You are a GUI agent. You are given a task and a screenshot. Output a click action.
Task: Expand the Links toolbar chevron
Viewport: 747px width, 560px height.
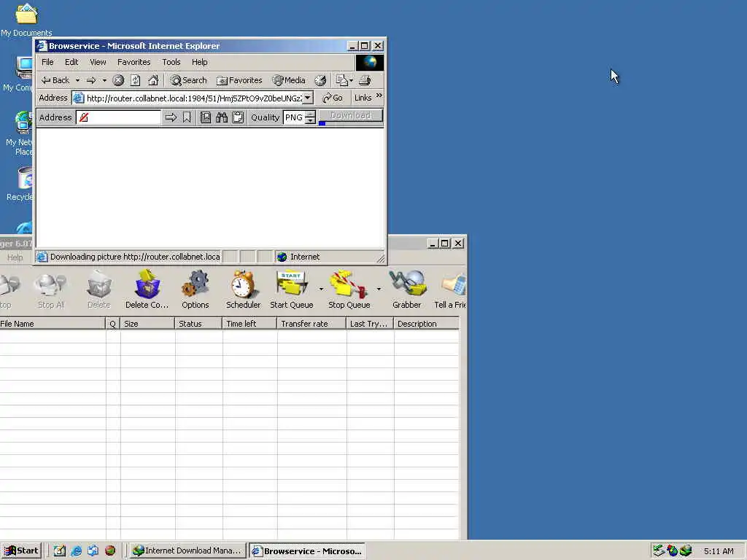[x=379, y=96]
